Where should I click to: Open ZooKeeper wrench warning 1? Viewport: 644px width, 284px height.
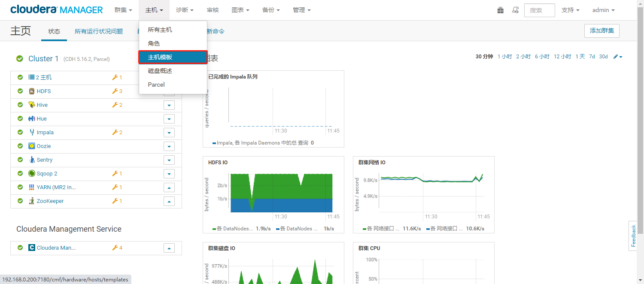coord(117,201)
